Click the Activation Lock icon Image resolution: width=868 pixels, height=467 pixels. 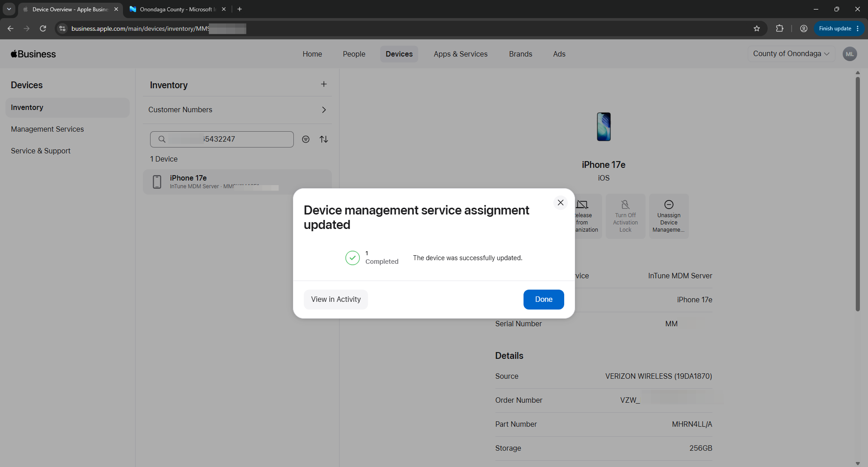click(626, 205)
